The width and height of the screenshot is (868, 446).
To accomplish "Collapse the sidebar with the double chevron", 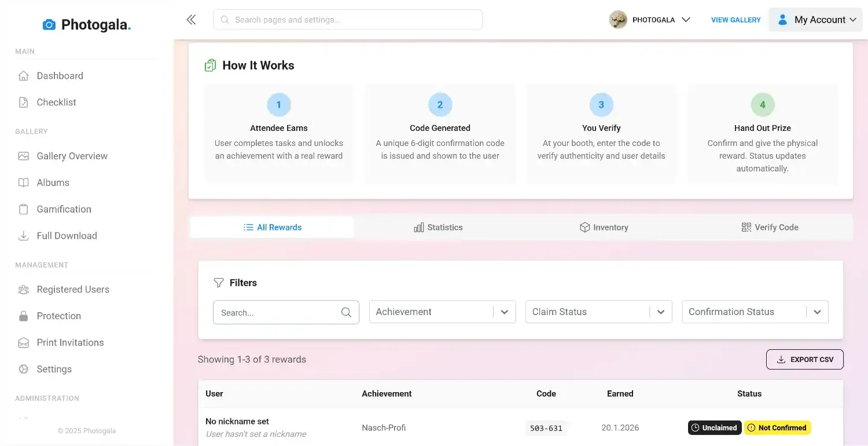I will coord(191,19).
